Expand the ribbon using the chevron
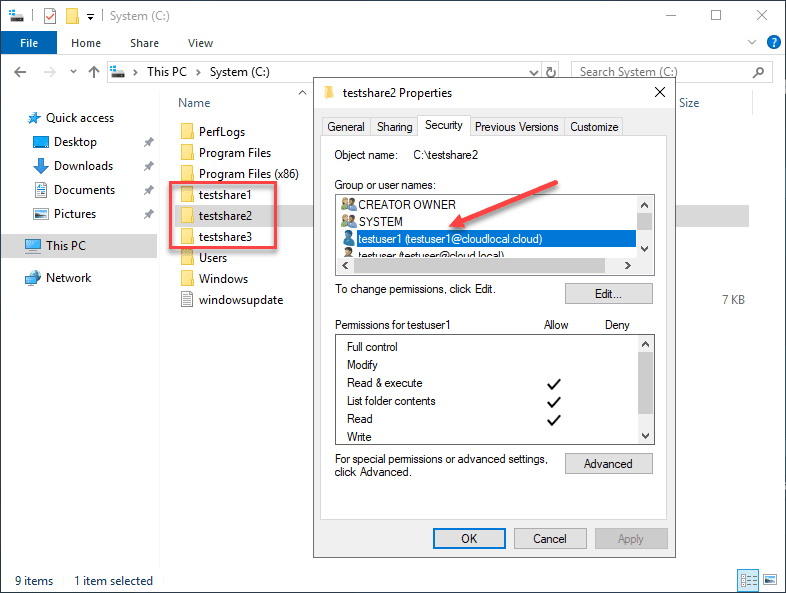This screenshot has height=593, width=786. point(754,43)
